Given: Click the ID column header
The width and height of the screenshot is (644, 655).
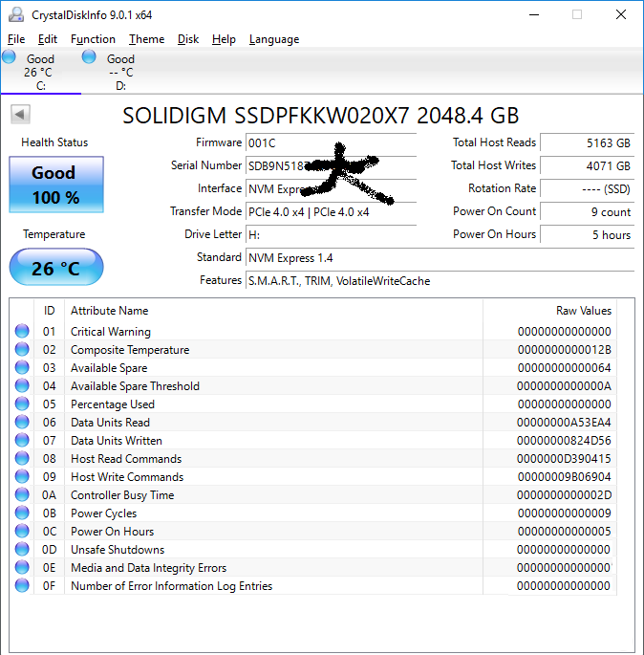Looking at the screenshot, I should click(x=50, y=311).
